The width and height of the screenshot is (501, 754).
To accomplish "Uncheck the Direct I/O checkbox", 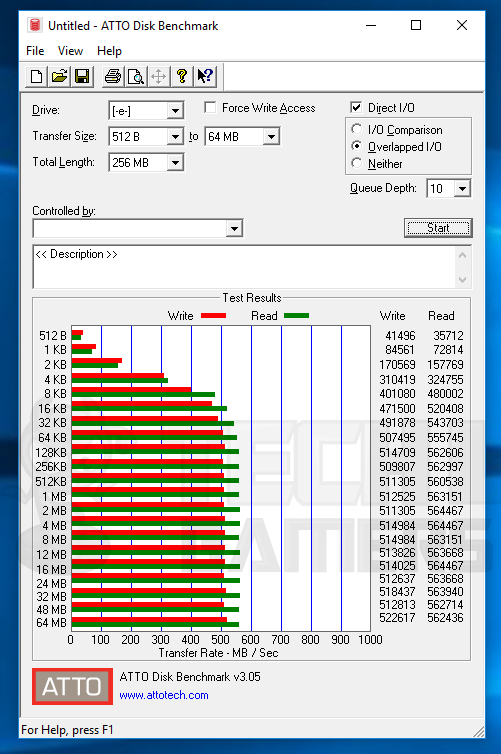I will pyautogui.click(x=356, y=107).
